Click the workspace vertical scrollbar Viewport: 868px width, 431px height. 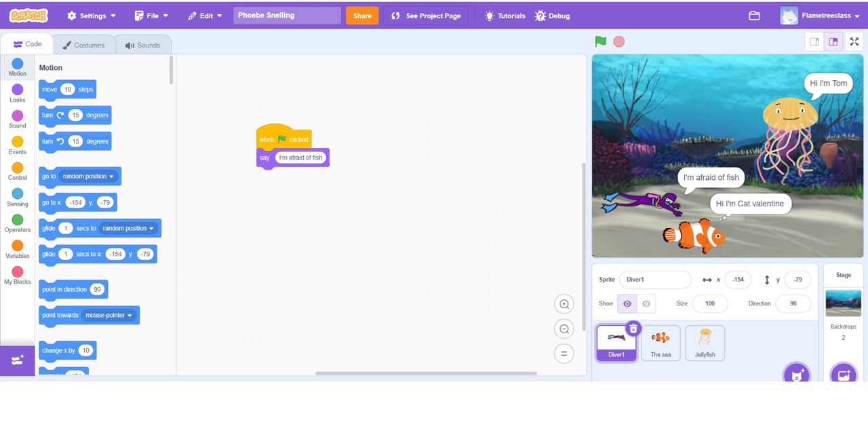583,247
